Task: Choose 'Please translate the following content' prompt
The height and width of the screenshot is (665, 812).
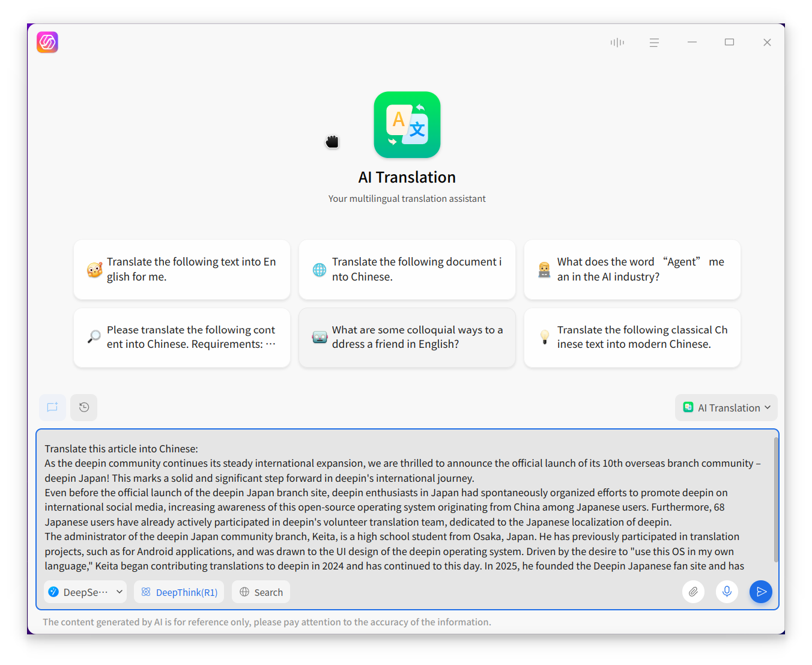Action: [x=182, y=337]
